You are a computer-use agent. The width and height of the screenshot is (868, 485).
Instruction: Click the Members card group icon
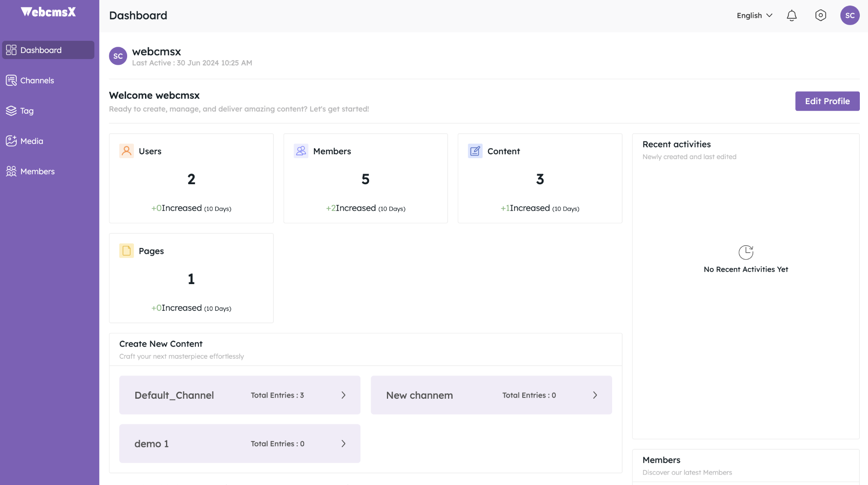click(x=301, y=151)
